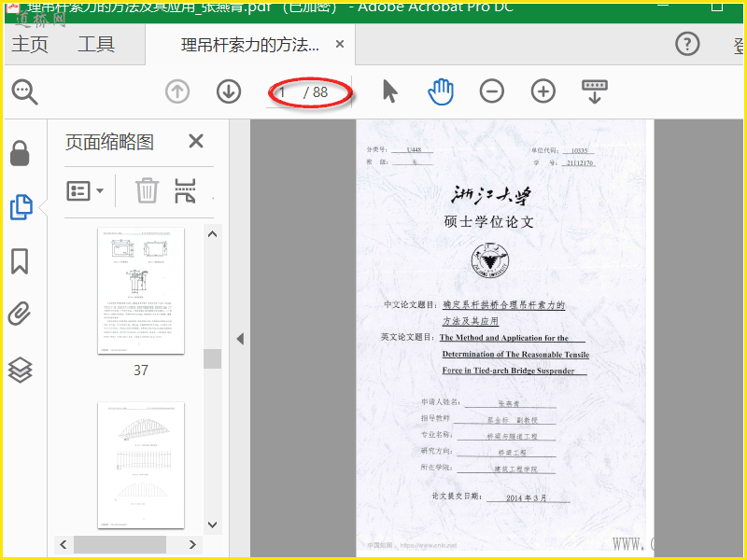Select the 理吊杆索力的方法 document tab
Viewport: 747px width, 560px height.
click(250, 45)
